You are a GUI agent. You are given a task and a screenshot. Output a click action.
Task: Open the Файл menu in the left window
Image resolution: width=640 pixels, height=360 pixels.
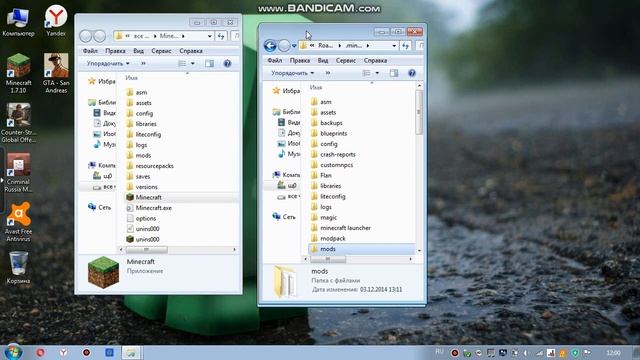[90, 51]
